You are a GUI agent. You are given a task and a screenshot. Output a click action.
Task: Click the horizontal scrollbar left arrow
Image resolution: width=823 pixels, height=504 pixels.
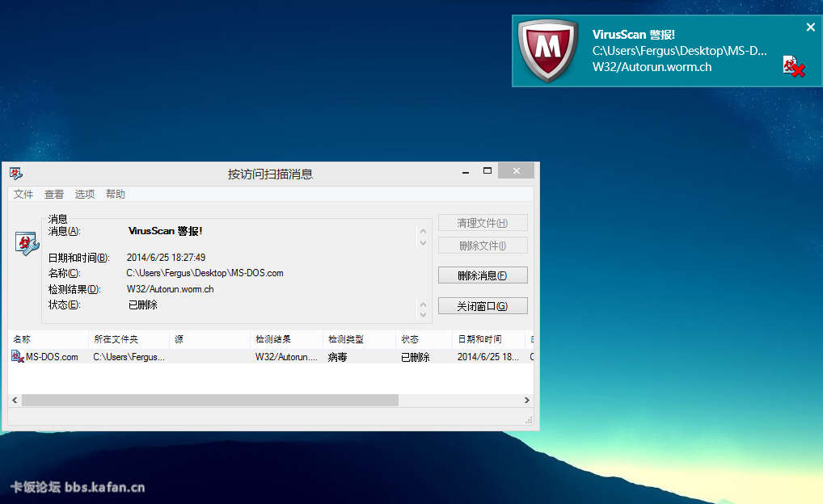pos(15,400)
